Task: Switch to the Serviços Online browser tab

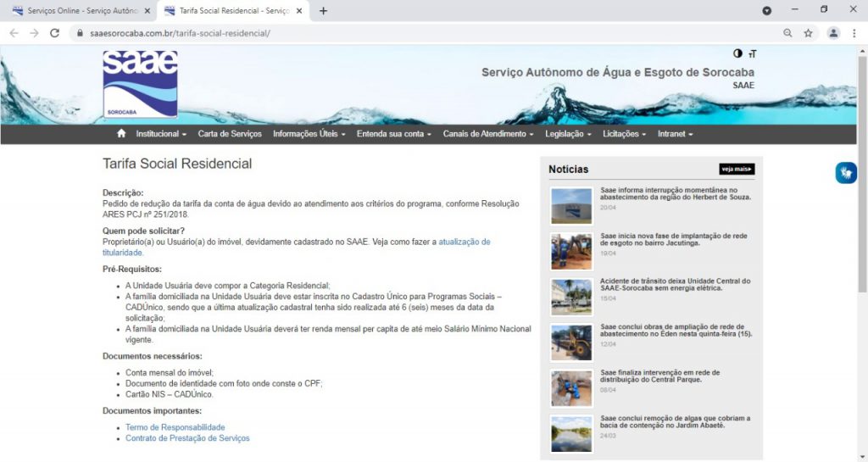Action: [81, 11]
